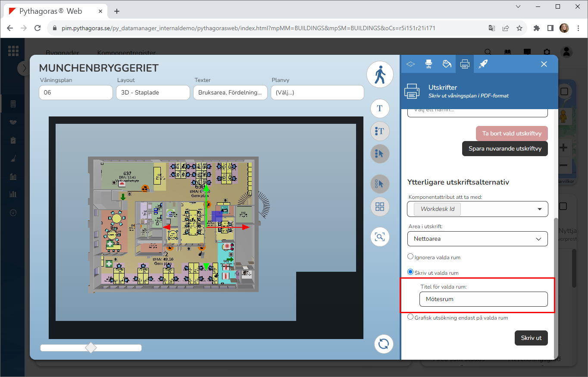
Task: Expand the Nettoarea area dropdown
Action: [477, 239]
